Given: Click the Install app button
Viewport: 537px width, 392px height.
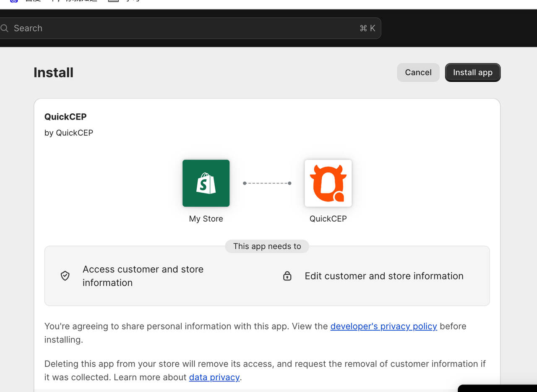Looking at the screenshot, I should [x=472, y=73].
